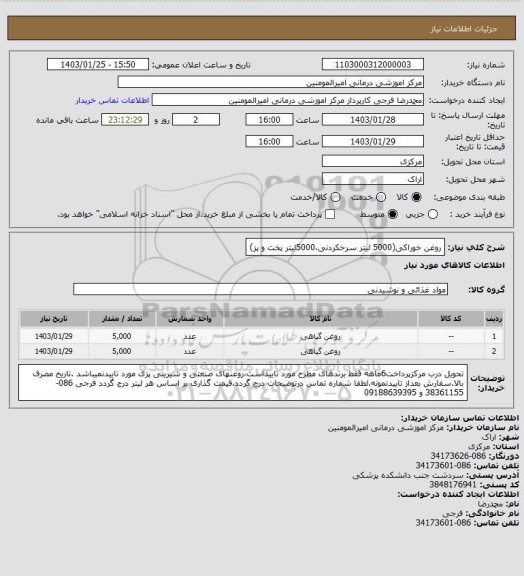
Task: Click the تاریخ نیاز column header
Action: (54, 319)
